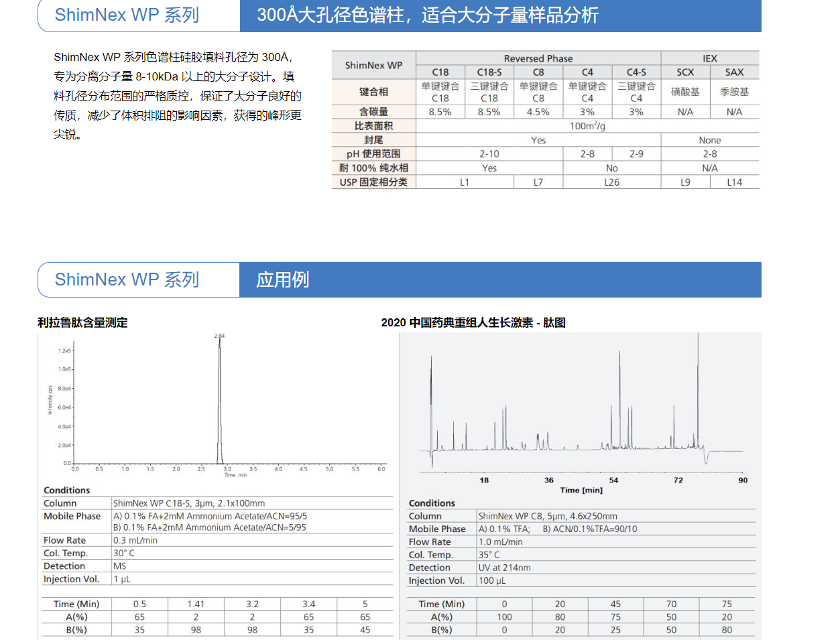Click the 应用例 section banner
The image size is (840, 640).
[499, 280]
